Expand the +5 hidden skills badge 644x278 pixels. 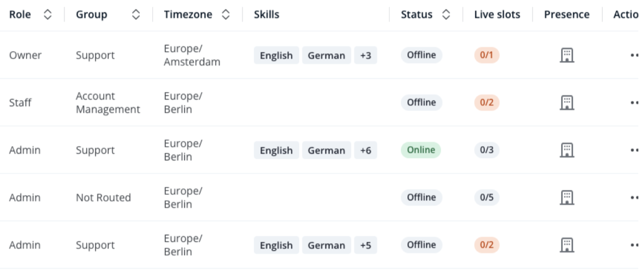365,245
